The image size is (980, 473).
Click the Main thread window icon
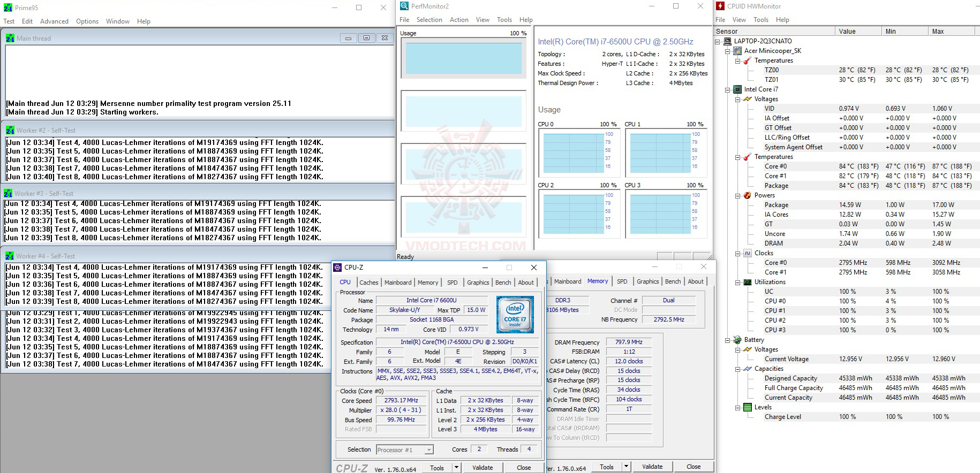pyautogui.click(x=10, y=38)
